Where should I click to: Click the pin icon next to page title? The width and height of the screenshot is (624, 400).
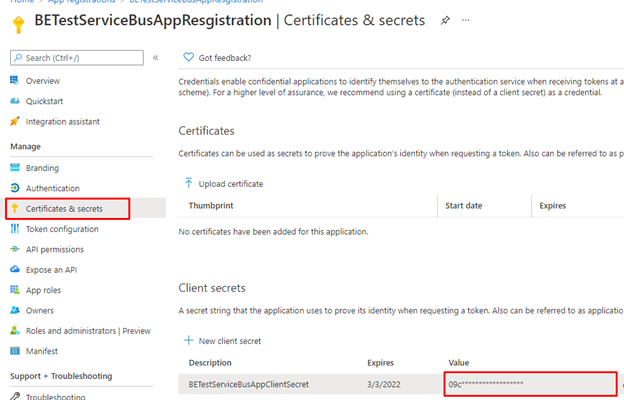pyautogui.click(x=445, y=20)
